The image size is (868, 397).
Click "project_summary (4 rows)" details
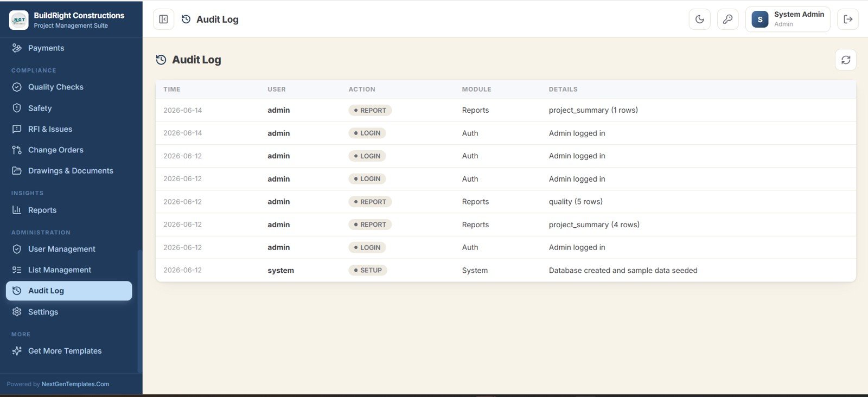[594, 225]
